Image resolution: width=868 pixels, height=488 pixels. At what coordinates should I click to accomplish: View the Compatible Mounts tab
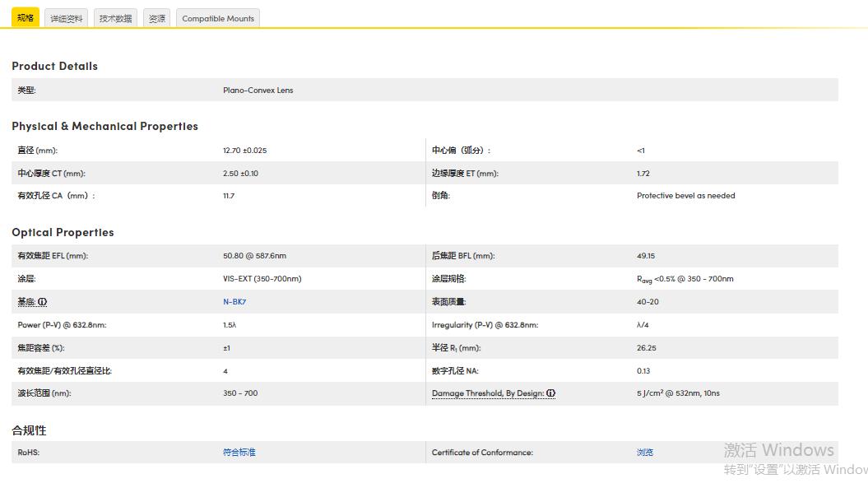click(217, 17)
